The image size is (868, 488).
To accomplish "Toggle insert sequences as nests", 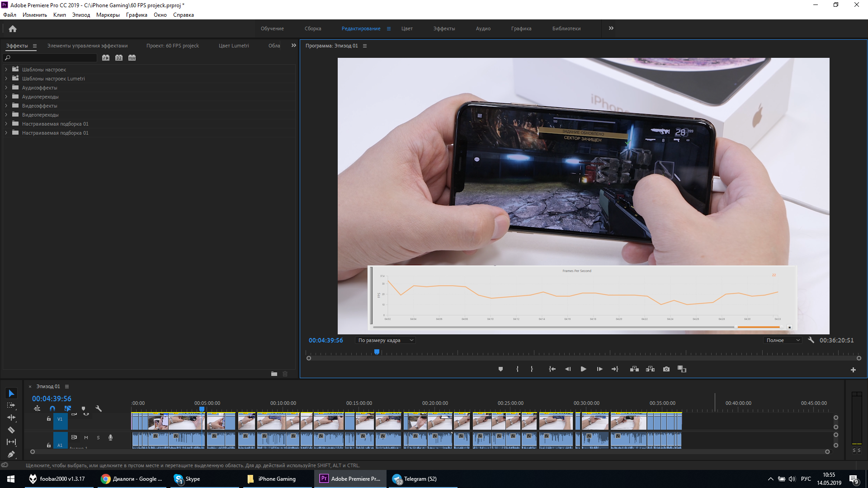I will (37, 408).
